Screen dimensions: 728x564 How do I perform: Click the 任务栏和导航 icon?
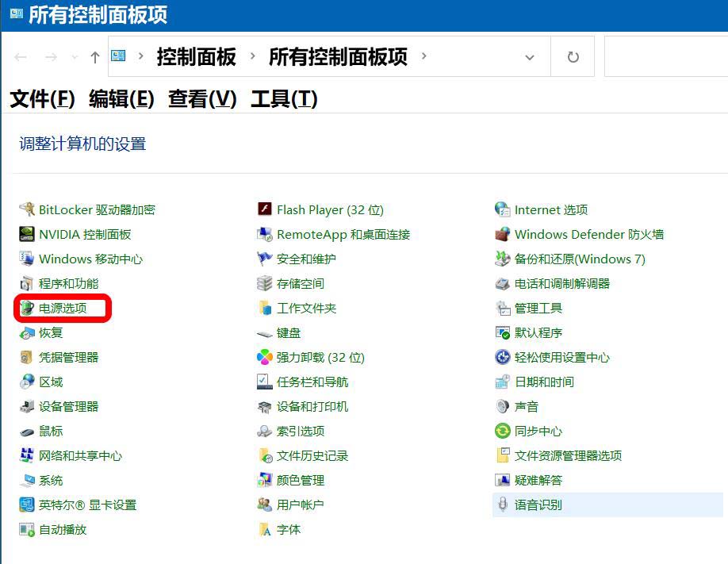point(265,382)
